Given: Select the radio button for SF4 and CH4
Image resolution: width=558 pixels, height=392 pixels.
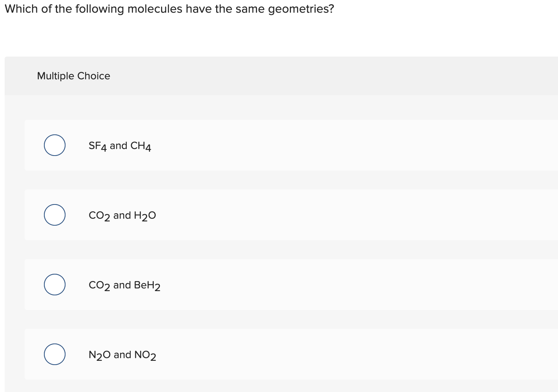Looking at the screenshot, I should pyautogui.click(x=54, y=145).
